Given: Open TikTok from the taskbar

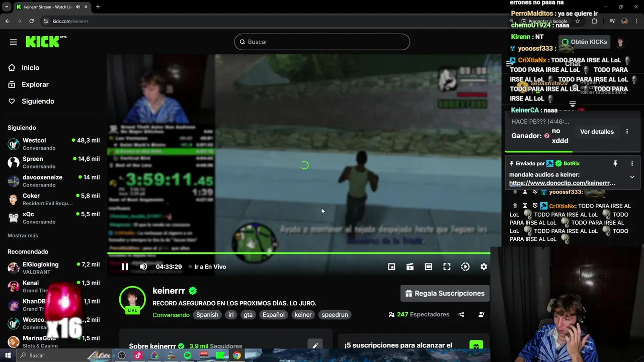Looking at the screenshot, I should [x=138, y=355].
